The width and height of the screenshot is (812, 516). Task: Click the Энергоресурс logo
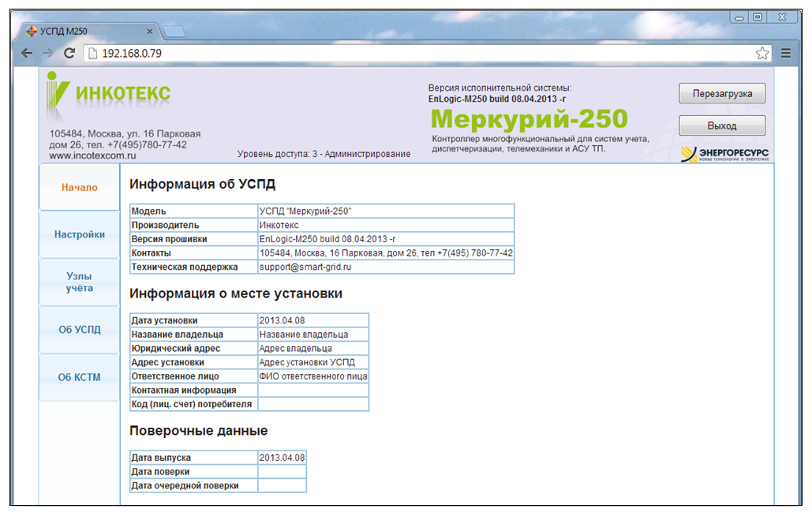724,154
